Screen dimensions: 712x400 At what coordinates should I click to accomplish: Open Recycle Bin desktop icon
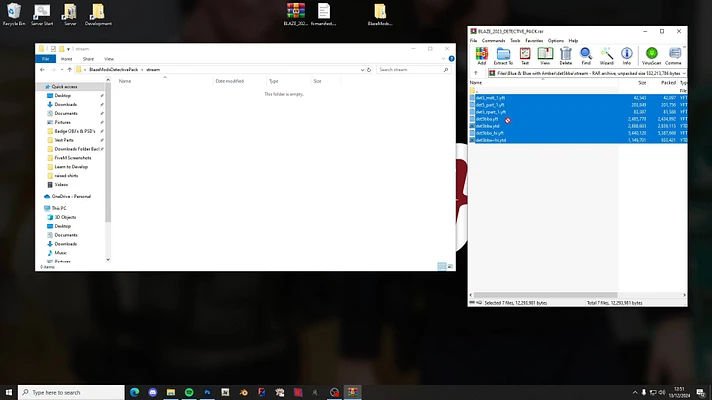(14, 15)
